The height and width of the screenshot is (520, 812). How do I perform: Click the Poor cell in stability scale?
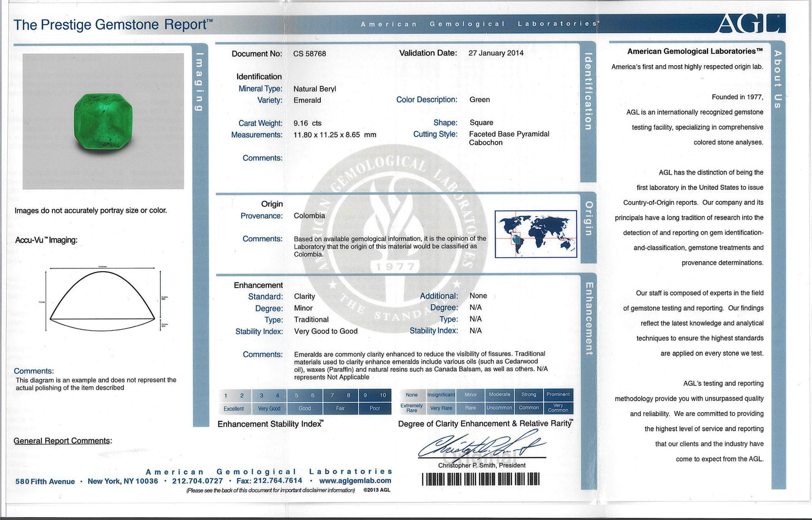coord(375,409)
